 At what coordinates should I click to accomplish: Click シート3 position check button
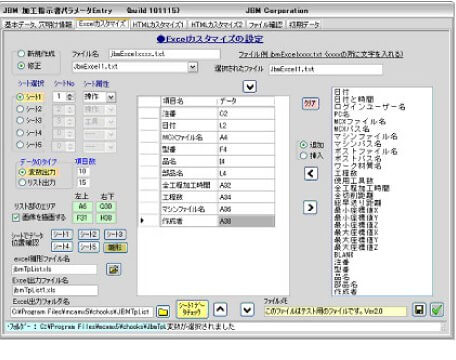[115, 234]
